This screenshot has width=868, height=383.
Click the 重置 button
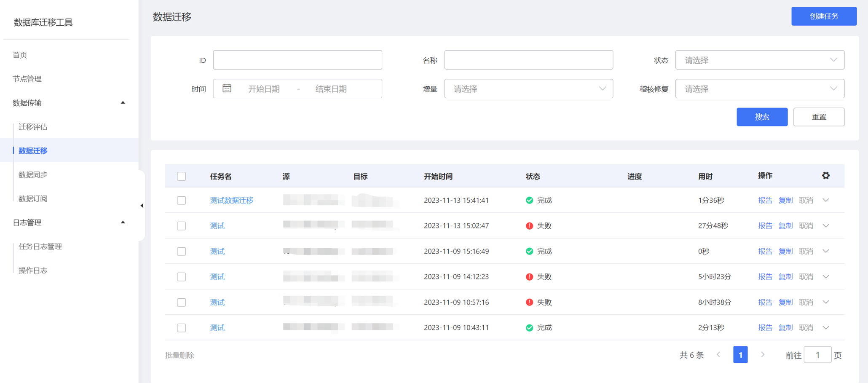point(819,117)
